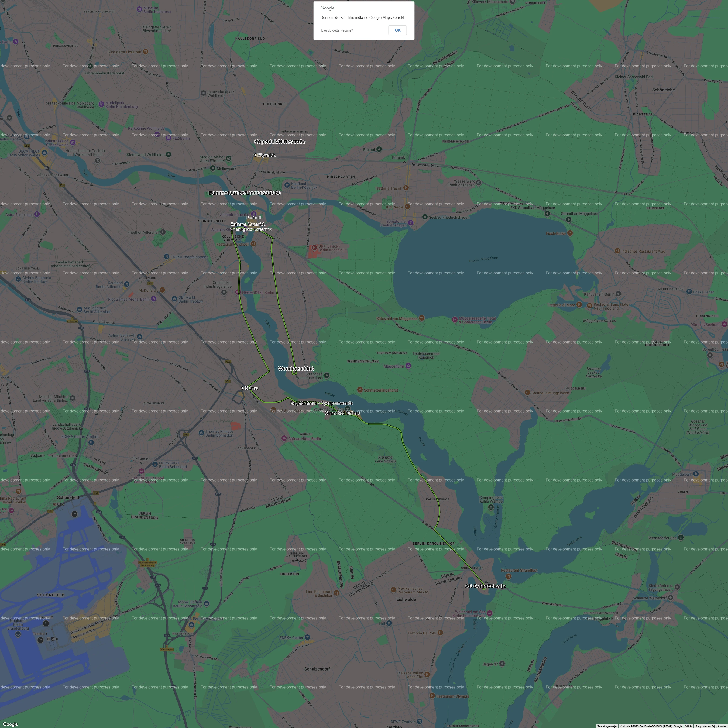Image resolution: width=728 pixels, height=728 pixels.
Task: Click Mexikanisches Restaurant MAYAS marker
Action: (x=393, y=589)
